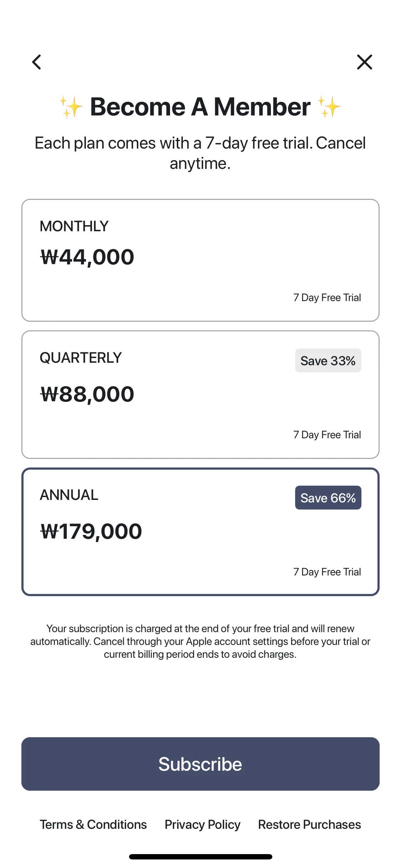This screenshot has height=868, width=401.
Task: Tap the Save 66% badge
Action: point(328,498)
